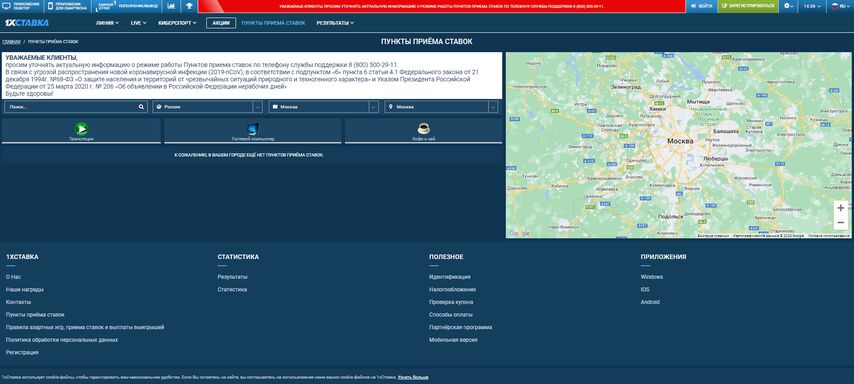Open the Регистрация footer link
The width and height of the screenshot is (854, 384).
click(x=22, y=352)
